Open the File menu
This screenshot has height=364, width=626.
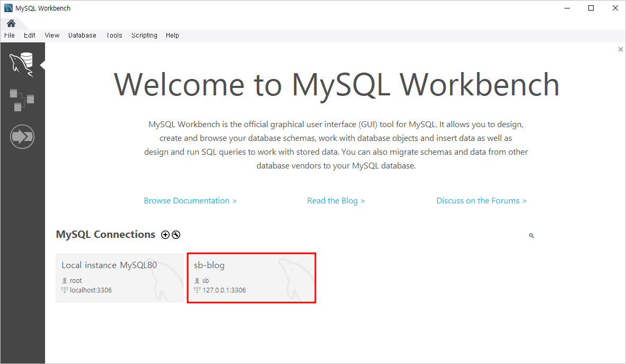[10, 35]
